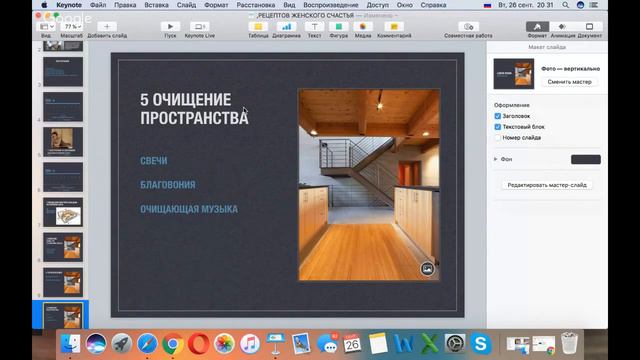Screen dimensions: 640x360
Task: Open the Окно menu
Action: (x=404, y=5)
